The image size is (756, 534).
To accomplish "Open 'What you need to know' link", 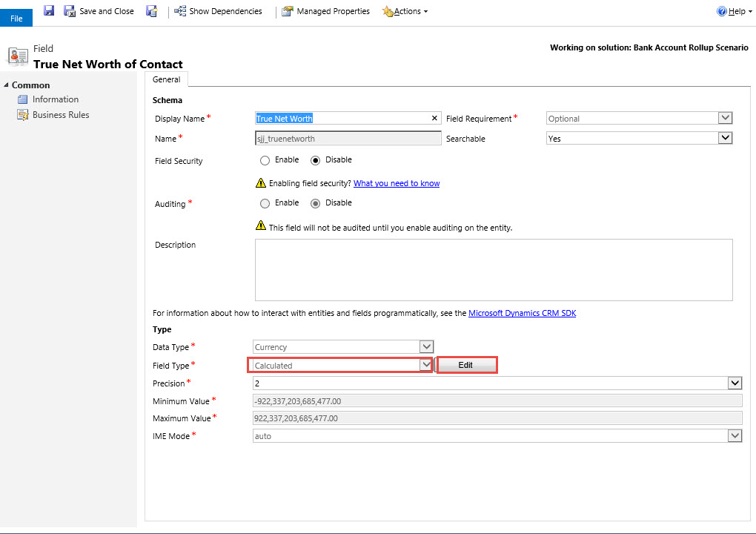I will coord(396,183).
